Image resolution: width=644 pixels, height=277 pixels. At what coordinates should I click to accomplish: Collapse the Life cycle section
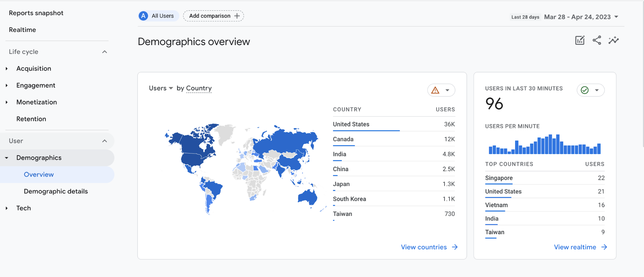pos(104,52)
